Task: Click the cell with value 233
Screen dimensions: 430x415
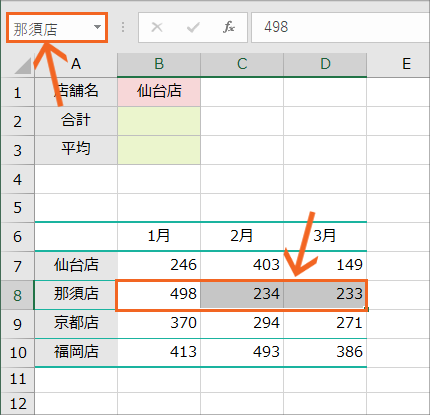Action: [325, 295]
